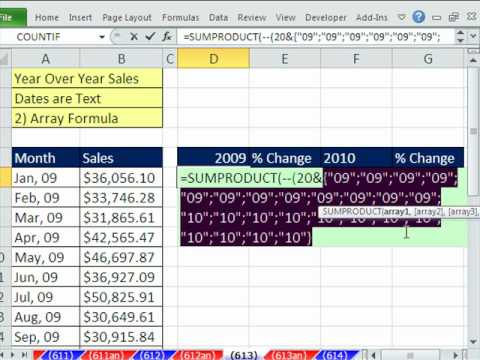Click cell "Year Over Year Sales"
This screenshot has height=360, width=480.
tap(87, 79)
